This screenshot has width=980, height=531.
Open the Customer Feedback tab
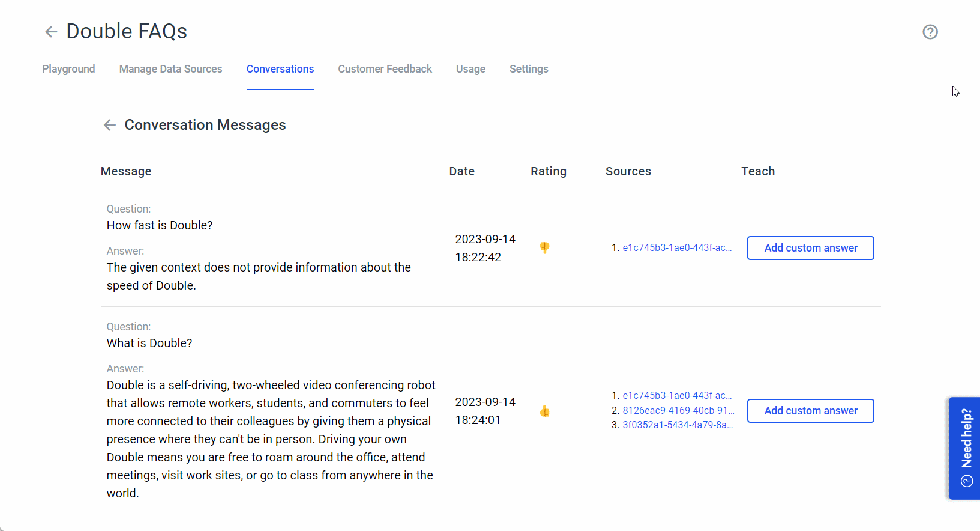tap(385, 69)
